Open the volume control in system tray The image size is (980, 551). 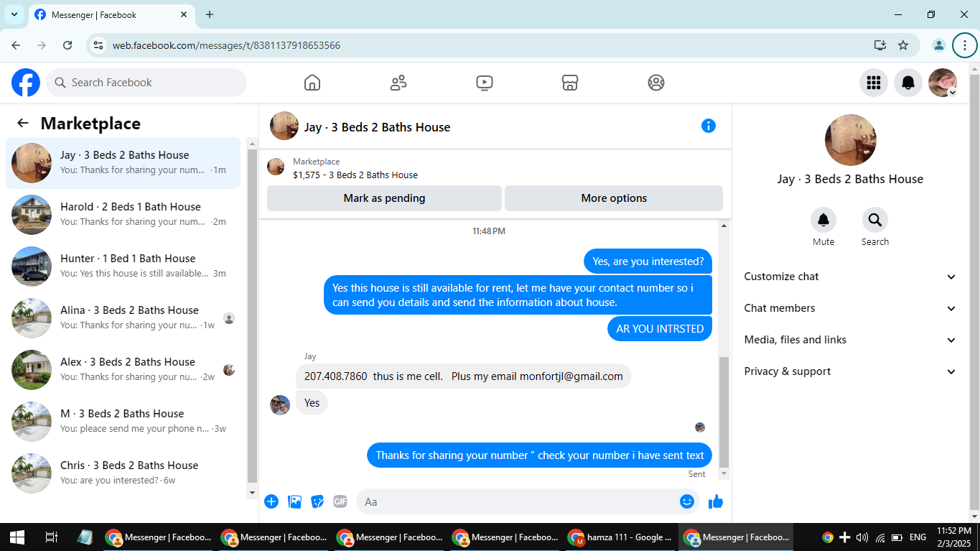[862, 537]
